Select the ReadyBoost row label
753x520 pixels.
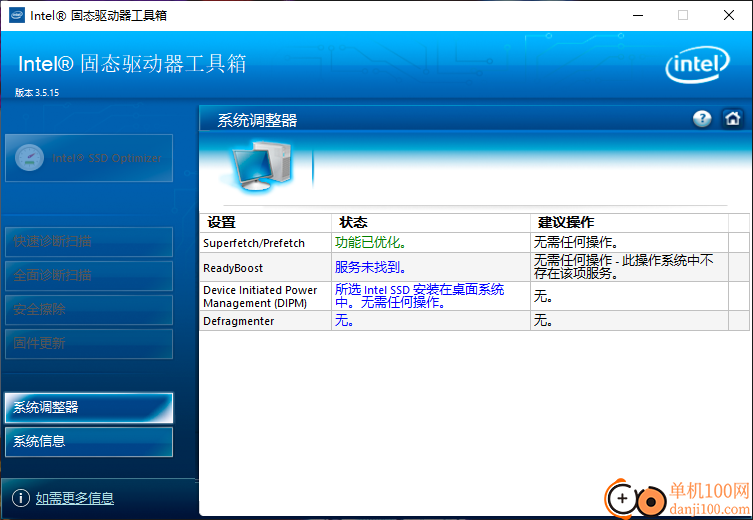tap(233, 268)
